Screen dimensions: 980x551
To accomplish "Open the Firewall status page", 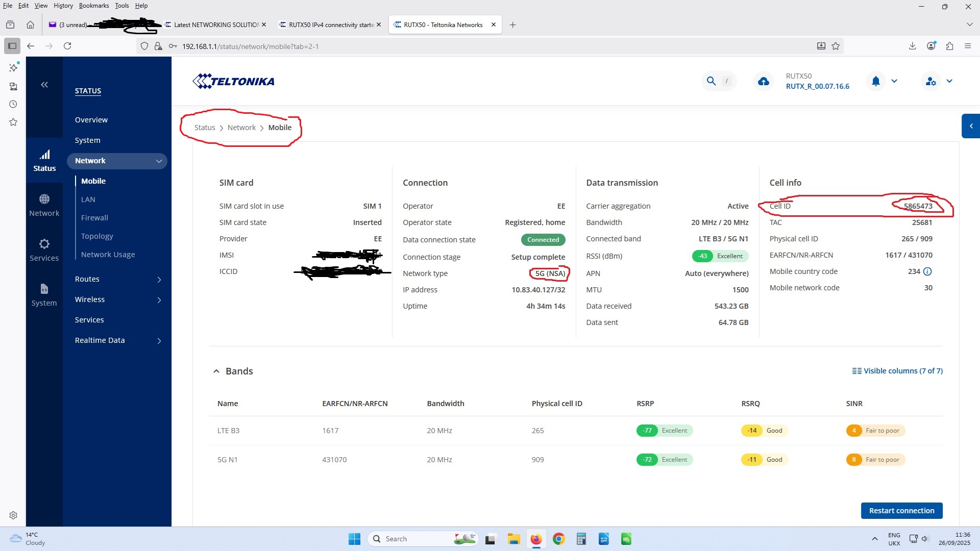I will (94, 218).
